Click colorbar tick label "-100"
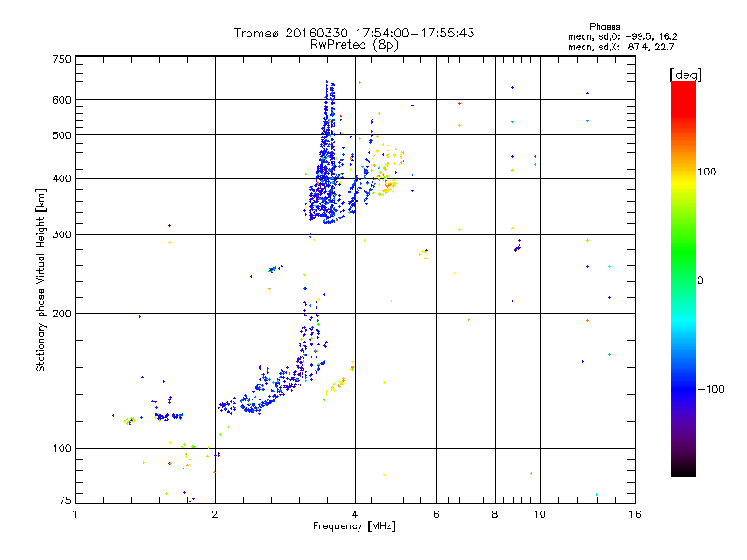The height and width of the screenshot is (560, 747). point(711,389)
